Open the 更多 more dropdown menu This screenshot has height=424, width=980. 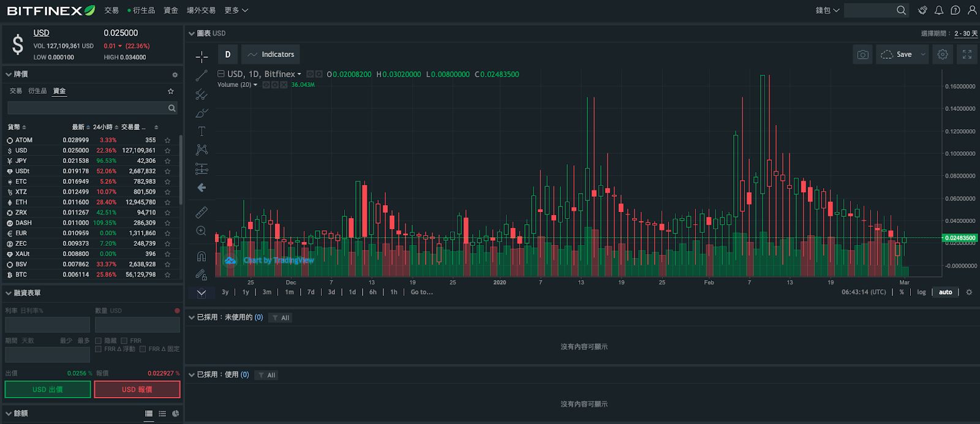pyautogui.click(x=236, y=10)
